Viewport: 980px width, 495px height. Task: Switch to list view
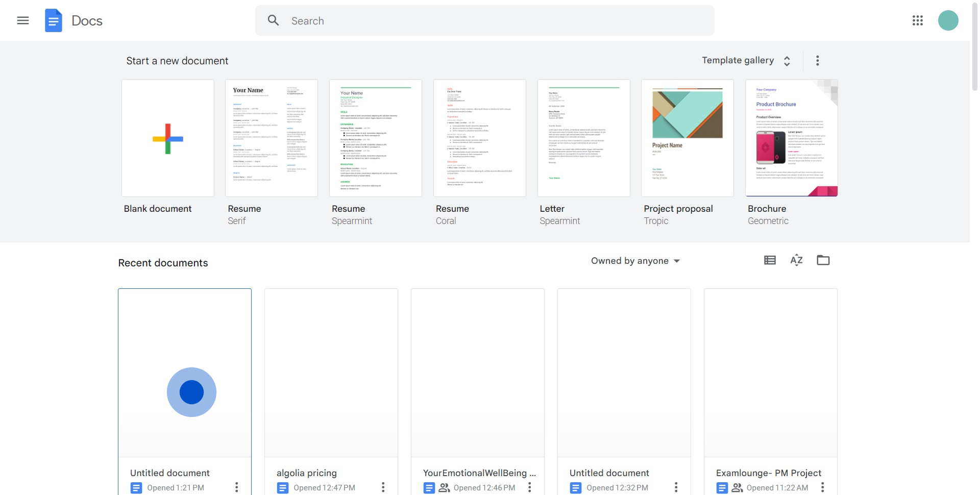coord(770,260)
